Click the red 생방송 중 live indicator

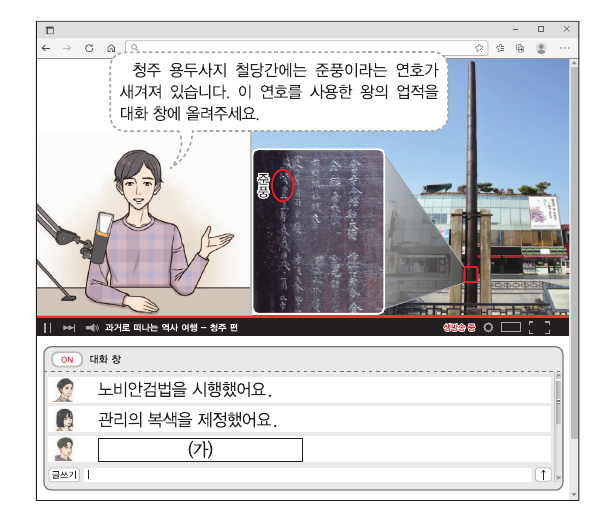(459, 327)
